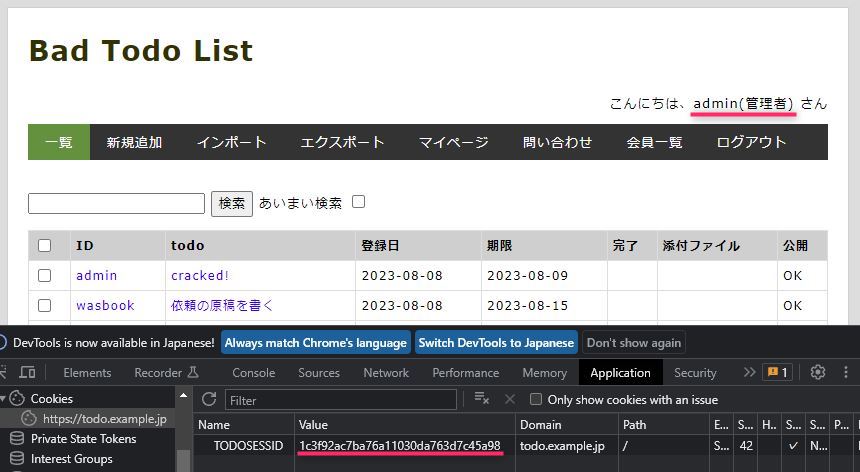Image resolution: width=860 pixels, height=472 pixels.
Task: Select Cookies in the storage tree
Action: (x=52, y=399)
